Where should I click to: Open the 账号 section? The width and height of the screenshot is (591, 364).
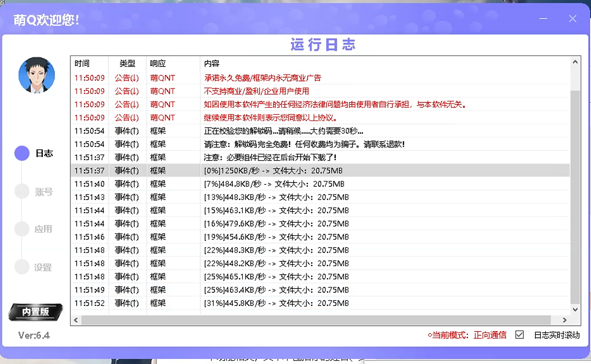43,192
